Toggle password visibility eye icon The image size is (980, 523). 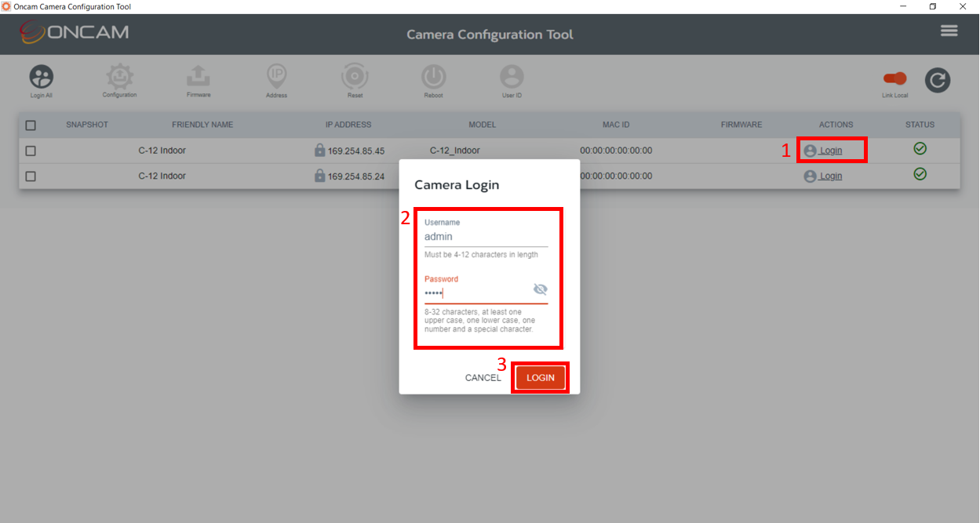[x=540, y=289]
